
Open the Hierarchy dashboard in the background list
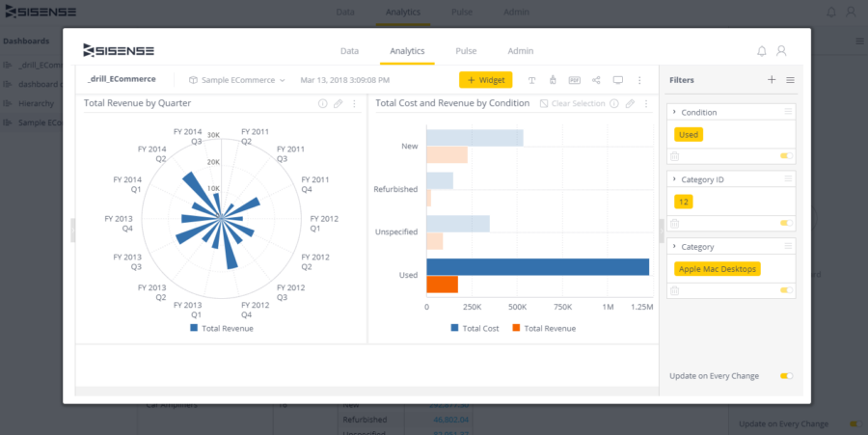pyautogui.click(x=36, y=103)
